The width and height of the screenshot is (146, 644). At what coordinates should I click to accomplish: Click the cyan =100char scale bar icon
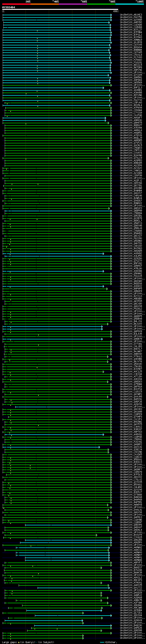tap(102, 642)
